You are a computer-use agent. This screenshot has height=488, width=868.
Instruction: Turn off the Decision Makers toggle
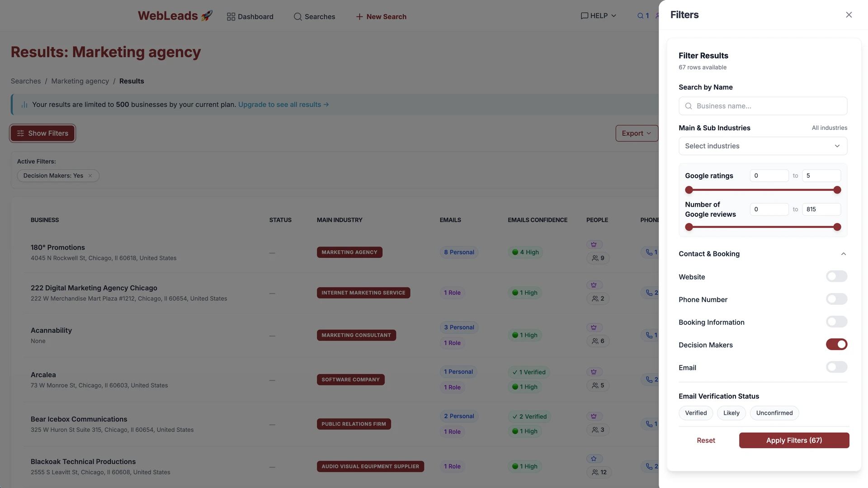coord(836,345)
